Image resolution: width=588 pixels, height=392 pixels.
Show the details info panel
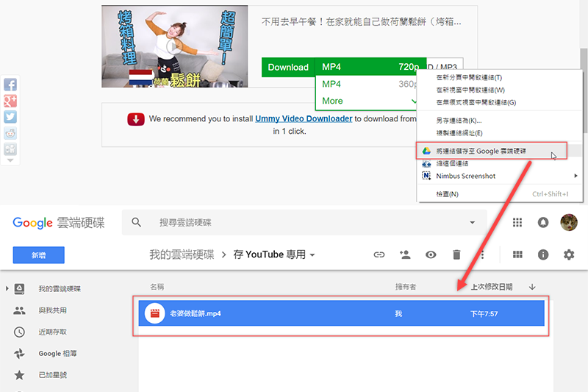[543, 254]
